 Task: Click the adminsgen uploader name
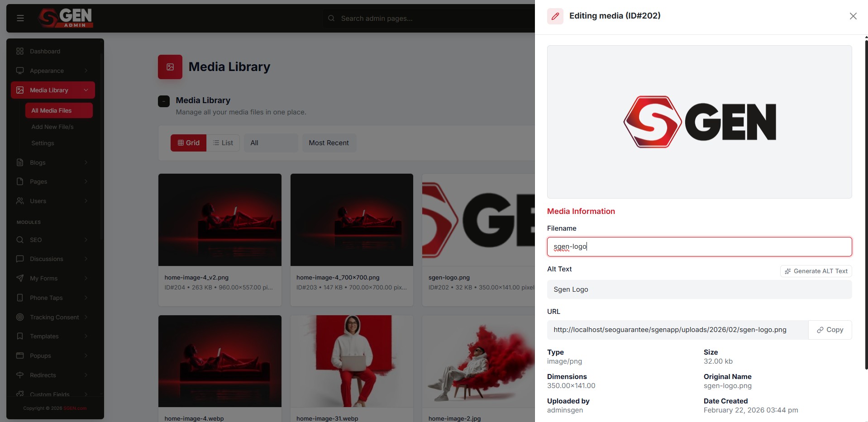point(565,410)
